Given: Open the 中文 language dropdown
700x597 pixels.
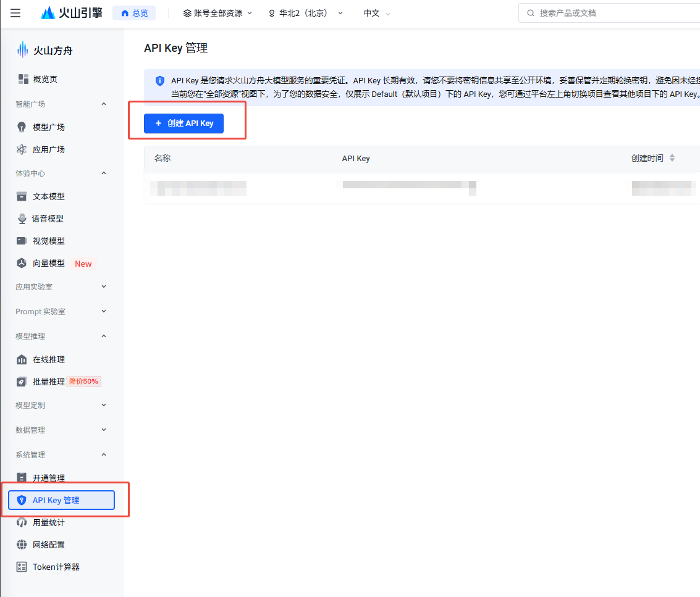Looking at the screenshot, I should (377, 14).
